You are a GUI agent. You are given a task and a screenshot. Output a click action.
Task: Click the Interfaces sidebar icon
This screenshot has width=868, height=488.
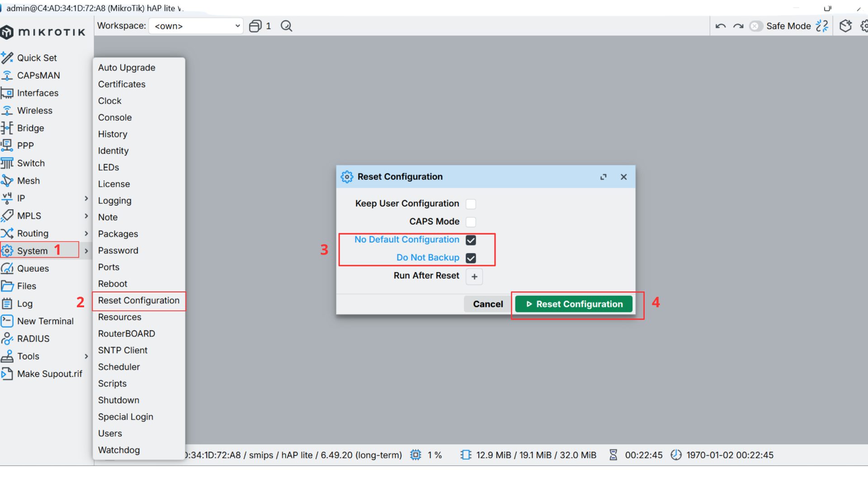tap(7, 93)
